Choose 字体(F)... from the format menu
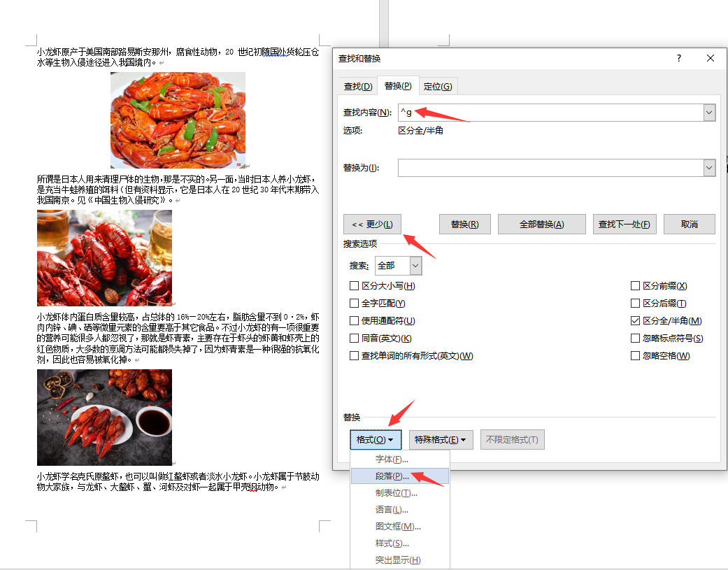The image size is (728, 570). [400, 459]
